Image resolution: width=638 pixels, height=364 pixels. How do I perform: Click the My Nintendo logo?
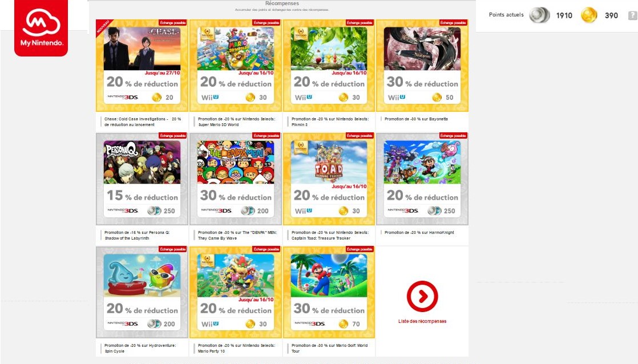point(41,27)
